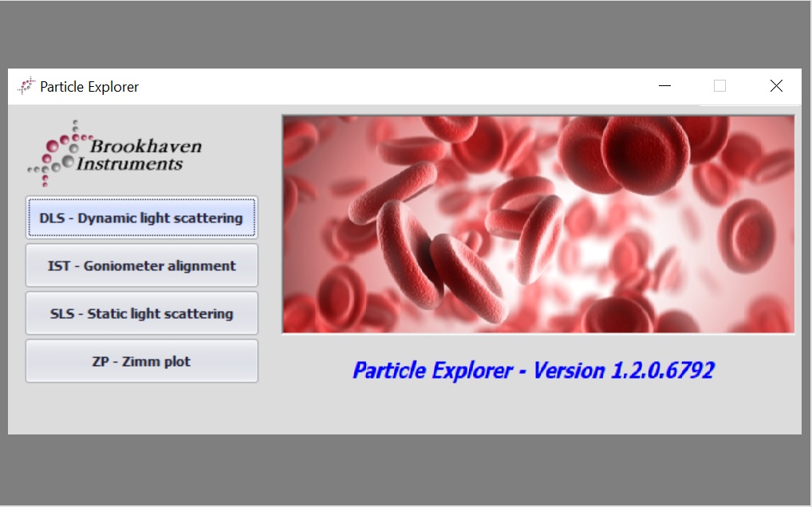Click the dark gray background outside the window
The height and width of the screenshot is (507, 812).
(x=399, y=32)
